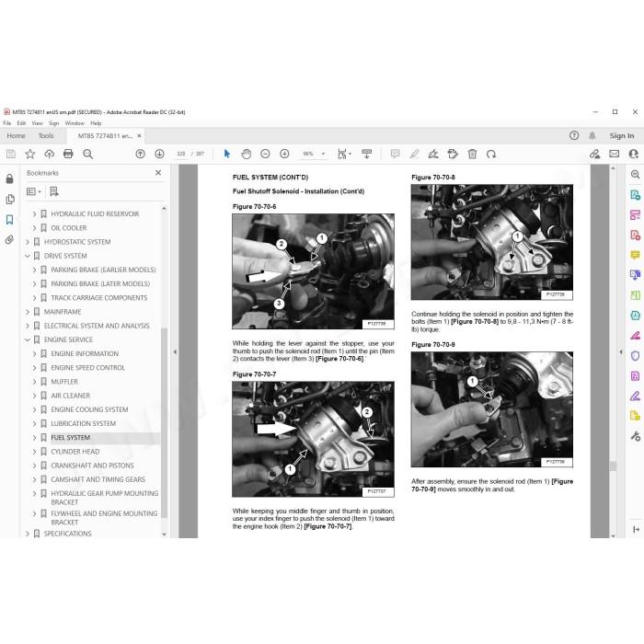Expand MAINFRAME bookmark
This screenshot has height=644, width=644.
[x=28, y=312]
